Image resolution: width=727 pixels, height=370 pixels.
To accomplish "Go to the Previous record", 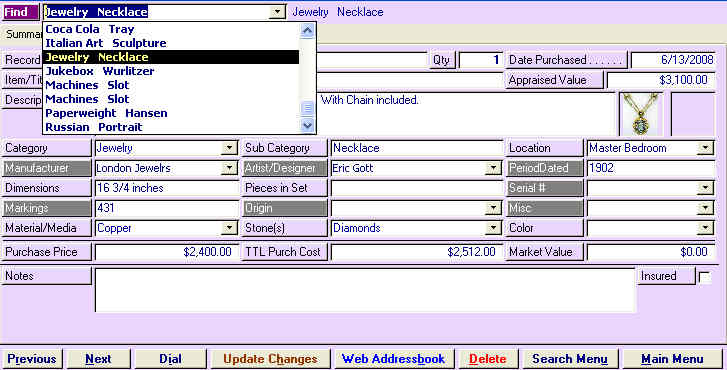I will coord(32,359).
